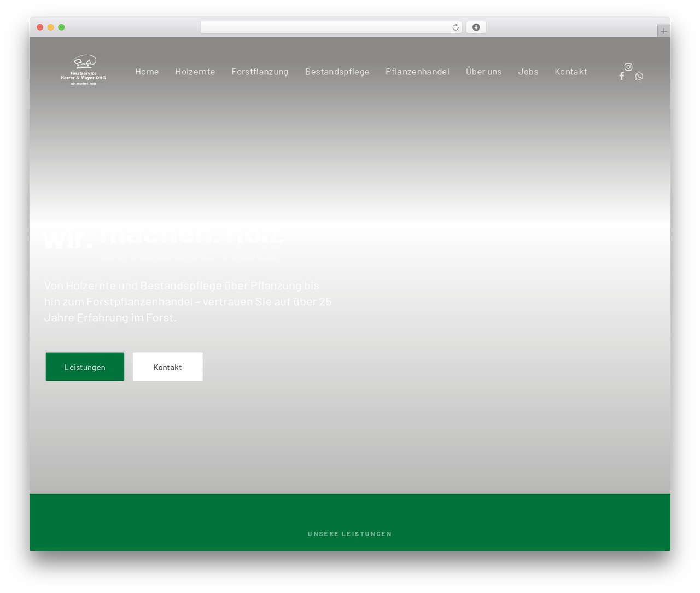The height and width of the screenshot is (593, 700).
Task: Open the Kontakt menu item in navigation
Action: 571,72
